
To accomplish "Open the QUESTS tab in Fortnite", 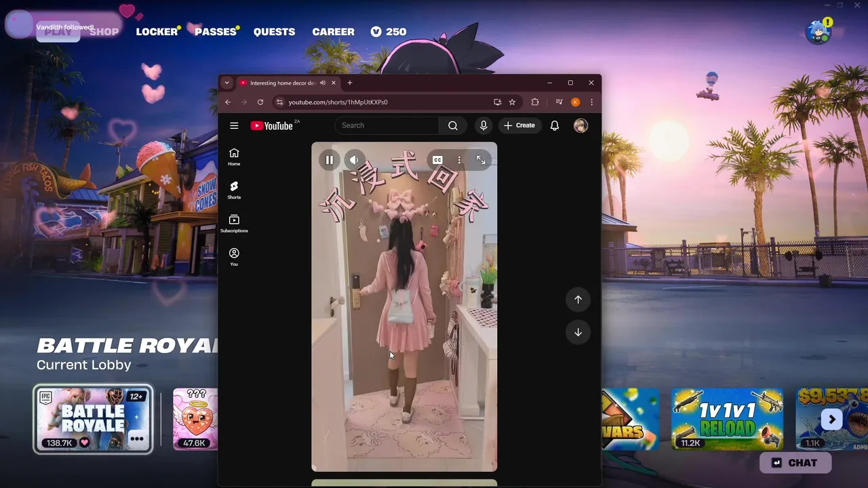I will [274, 32].
